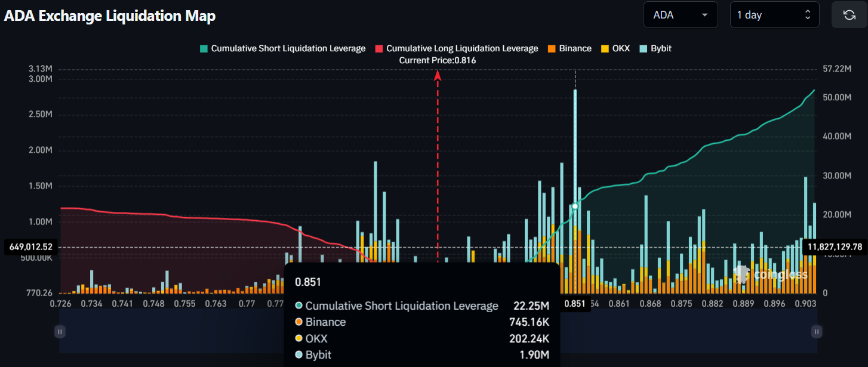Click the 2.50M left axis value
Viewport: 868px width, 367px height.
point(40,114)
